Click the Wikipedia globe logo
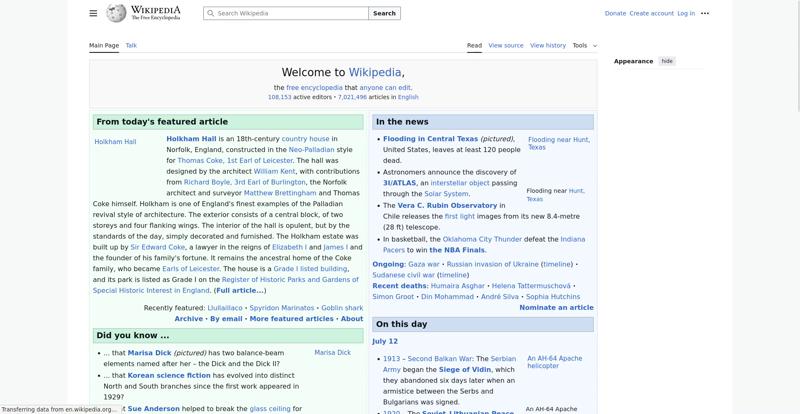Image resolution: width=800 pixels, height=414 pixels. (116, 13)
